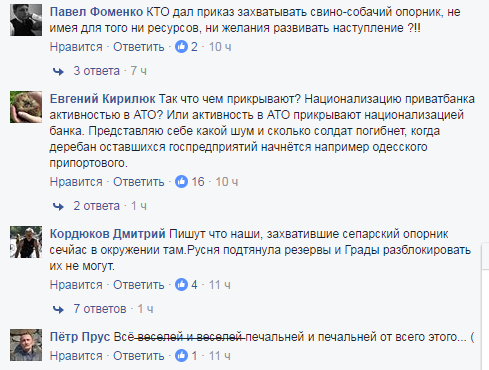This screenshot has width=489, height=370.
Task: Click the like-count thumb icon on Пётр Прус's comment
Action: point(181,356)
